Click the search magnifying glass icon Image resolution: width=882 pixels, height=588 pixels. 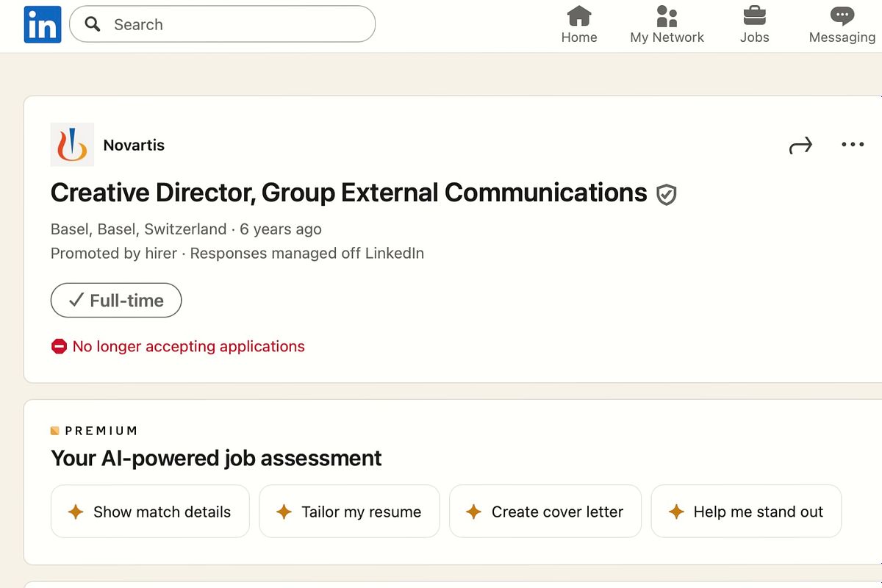[x=91, y=24]
